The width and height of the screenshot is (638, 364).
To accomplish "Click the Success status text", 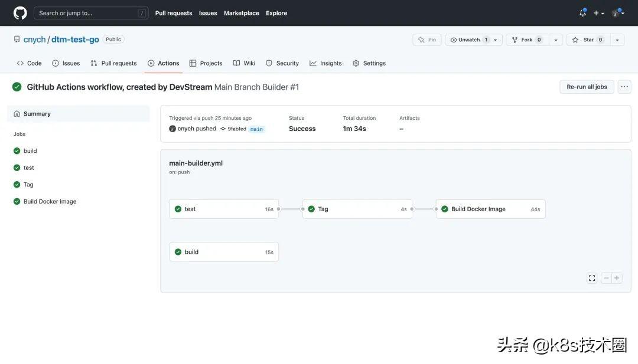I will click(x=302, y=129).
